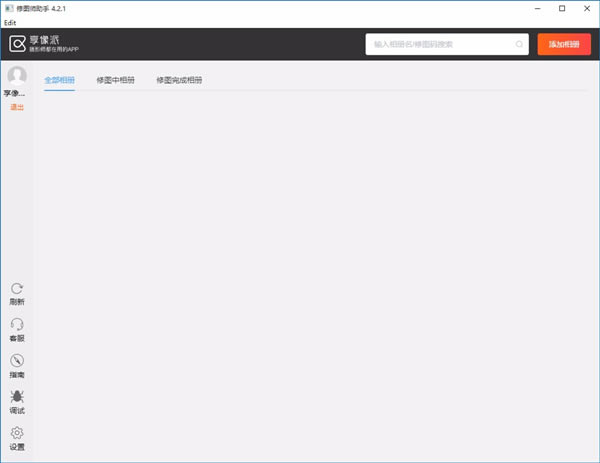The height and width of the screenshot is (463, 600).
Task: Click the refresh (刷新) icon in sidebar
Action: [17, 289]
